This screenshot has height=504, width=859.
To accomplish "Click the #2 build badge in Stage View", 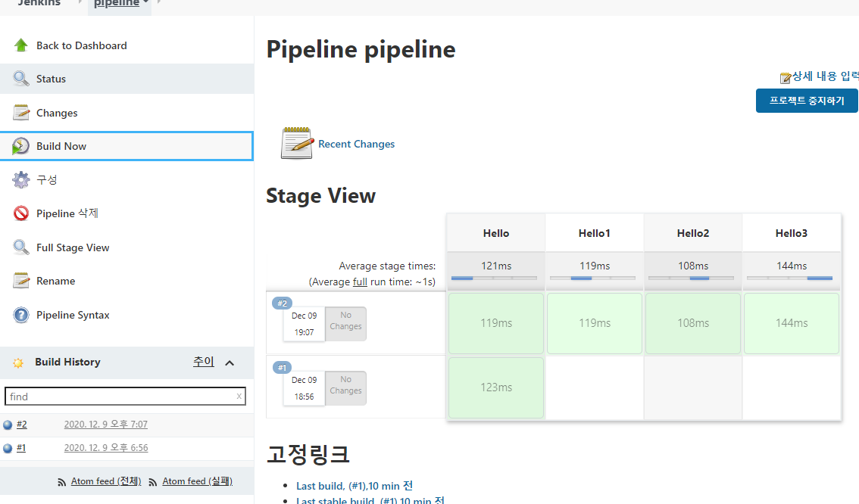I will pyautogui.click(x=282, y=303).
